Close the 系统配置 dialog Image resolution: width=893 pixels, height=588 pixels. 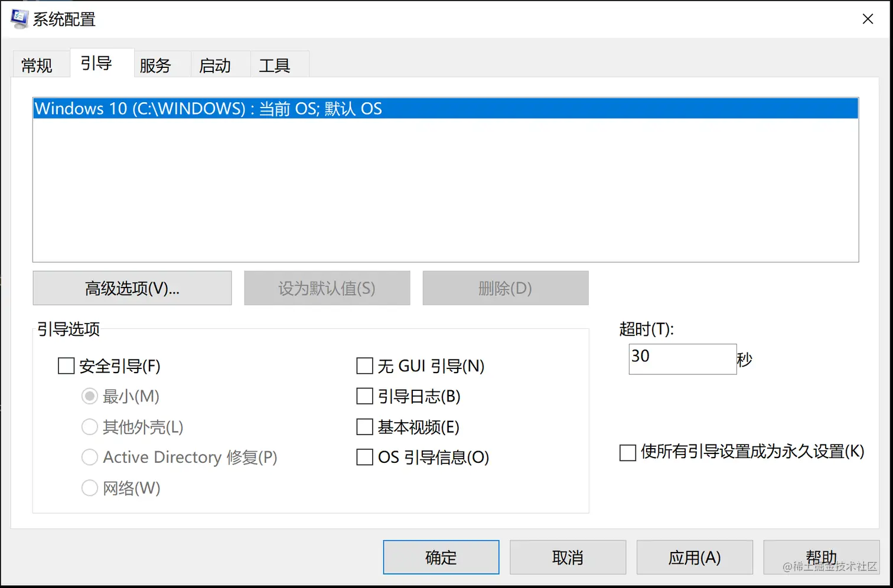pyautogui.click(x=868, y=19)
